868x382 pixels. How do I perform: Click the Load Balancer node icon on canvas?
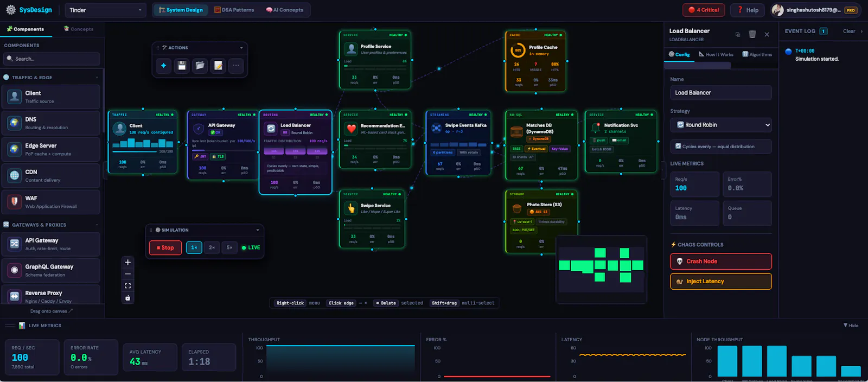[271, 129]
